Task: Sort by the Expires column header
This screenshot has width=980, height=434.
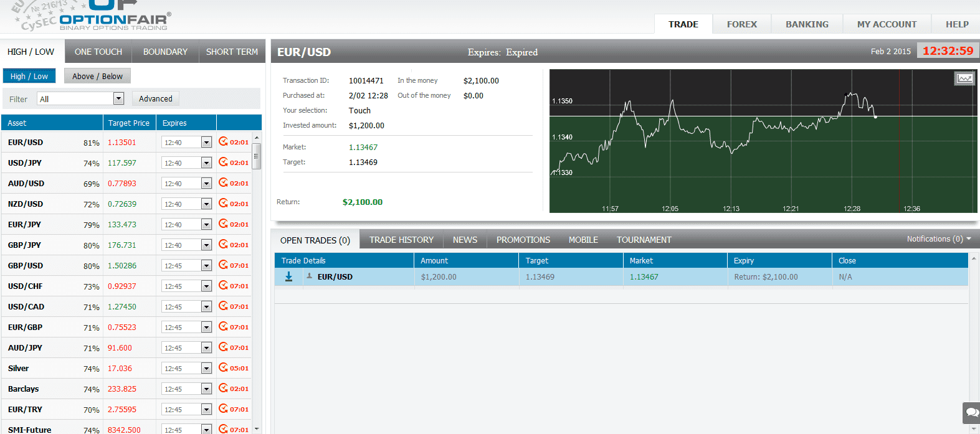Action: tap(186, 123)
